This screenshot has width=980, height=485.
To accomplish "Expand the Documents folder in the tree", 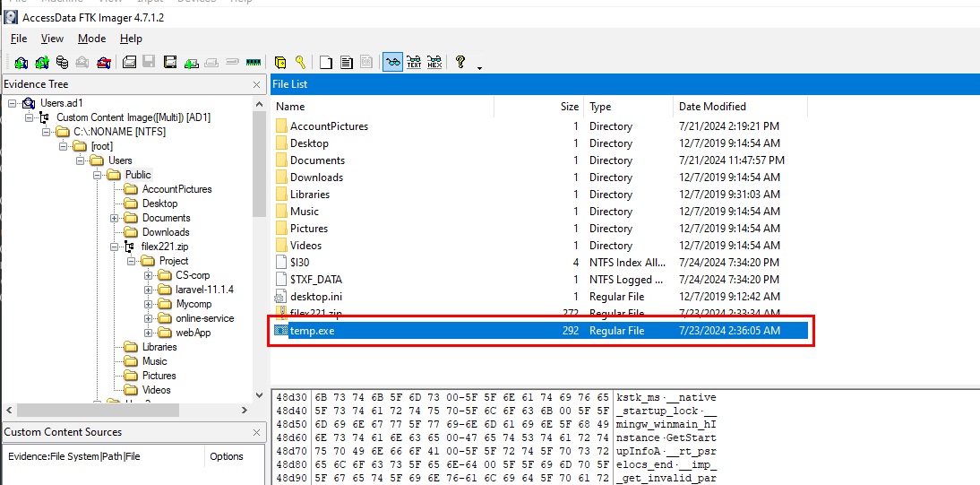I will 115,218.
